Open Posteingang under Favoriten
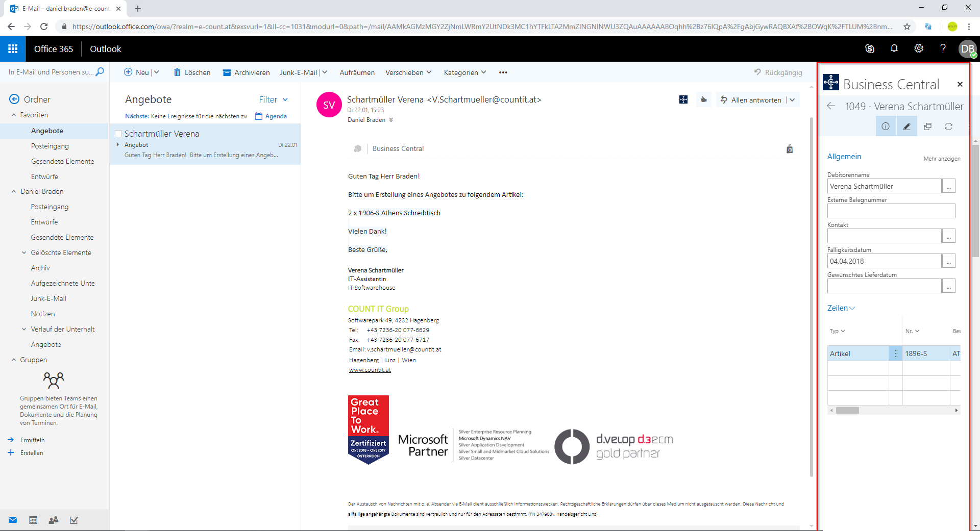This screenshot has height=531, width=980. 50,146
